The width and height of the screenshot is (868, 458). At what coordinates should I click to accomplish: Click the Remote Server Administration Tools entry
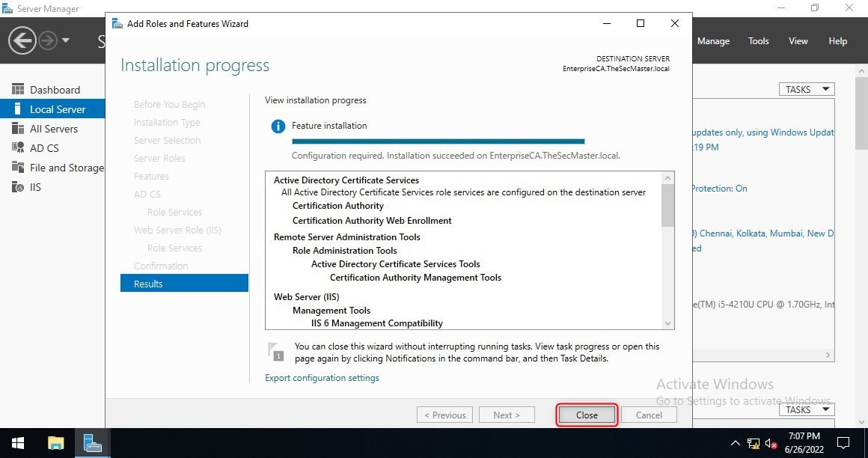347,237
